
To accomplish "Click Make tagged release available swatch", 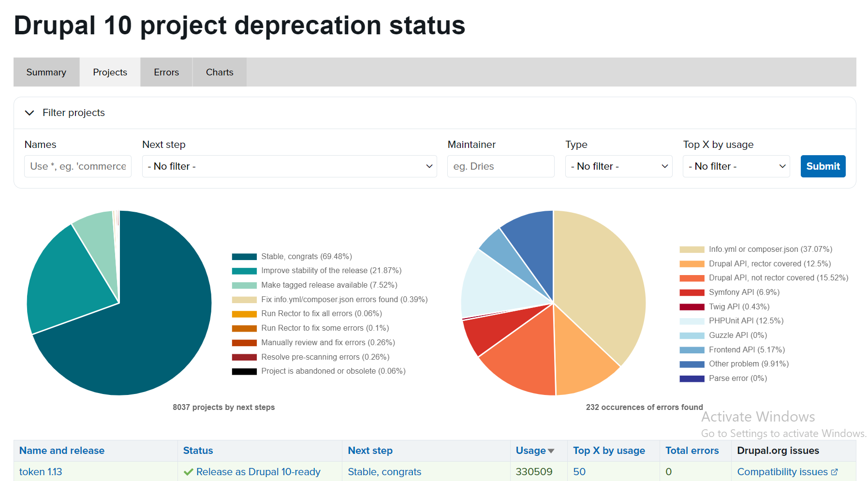I will pyautogui.click(x=244, y=285).
